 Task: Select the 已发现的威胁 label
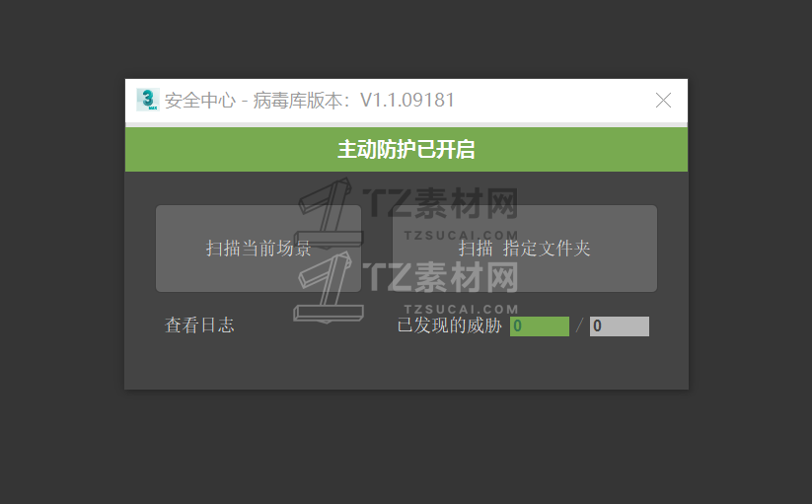450,325
